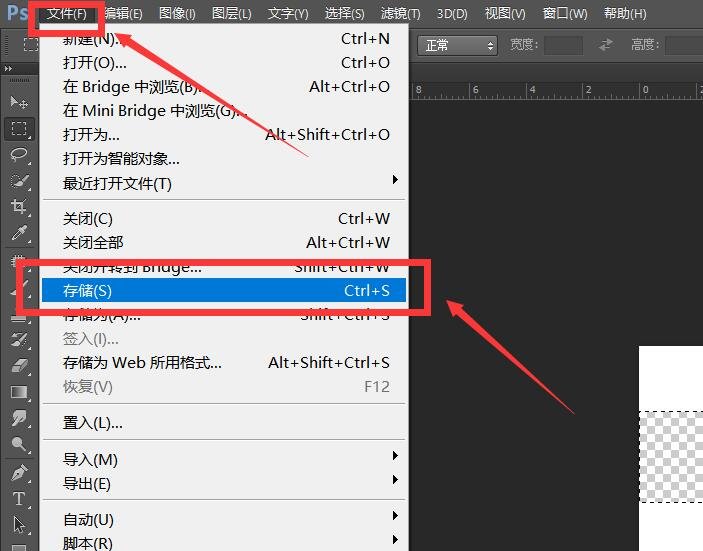
Task: Expand the 导入(M) submenu
Action: [x=223, y=459]
